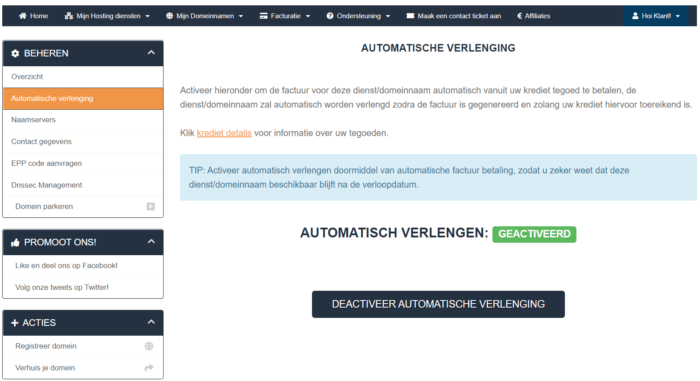Click the green GEACTIVEERD status badge
Viewport: 700px width, 381px height.
[534, 234]
